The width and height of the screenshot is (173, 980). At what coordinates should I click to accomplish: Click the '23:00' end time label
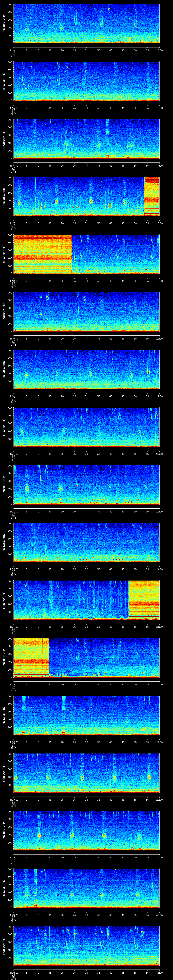(160, 512)
